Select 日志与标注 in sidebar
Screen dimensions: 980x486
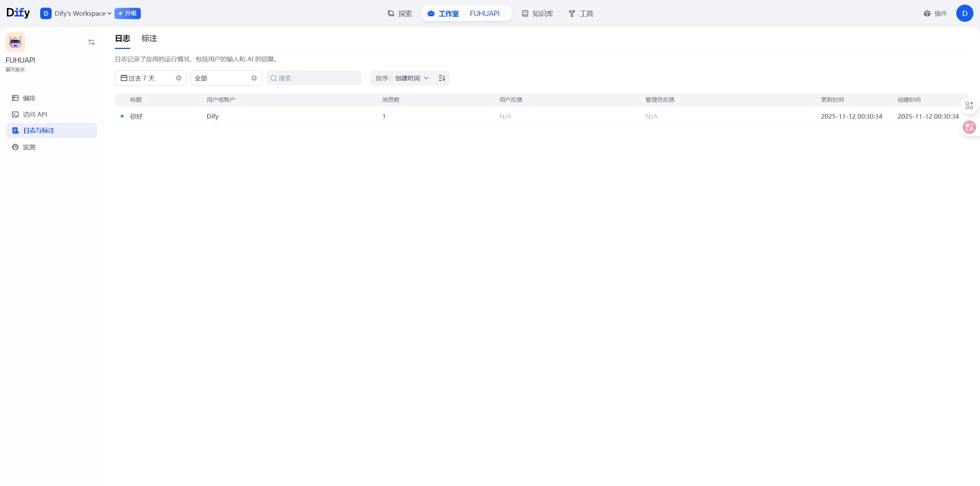[x=51, y=130]
